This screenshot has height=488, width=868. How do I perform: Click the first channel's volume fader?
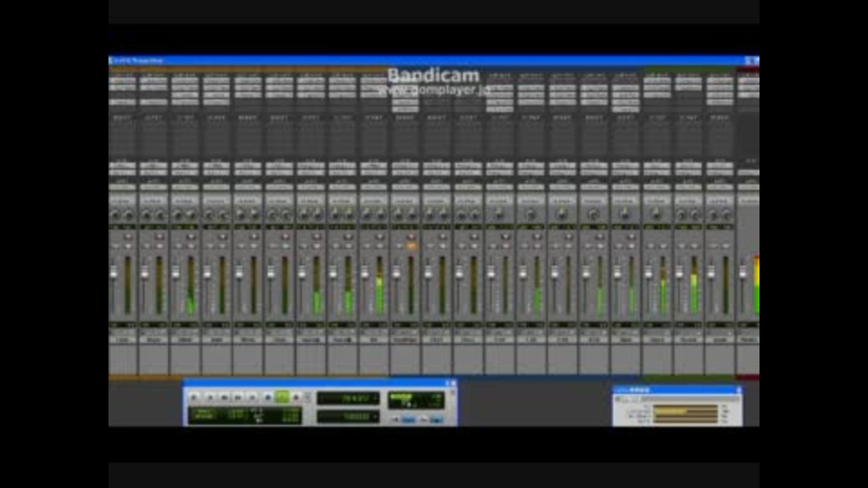114,272
